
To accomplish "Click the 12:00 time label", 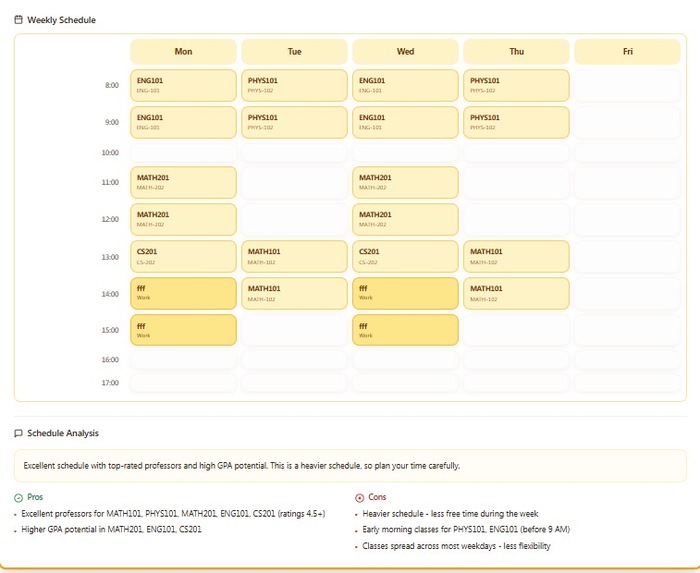I will click(110, 219).
